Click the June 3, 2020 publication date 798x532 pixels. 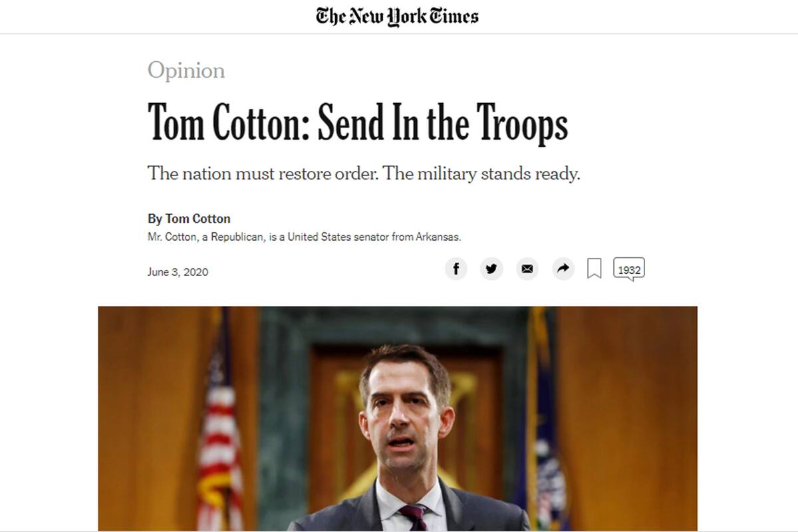(176, 271)
